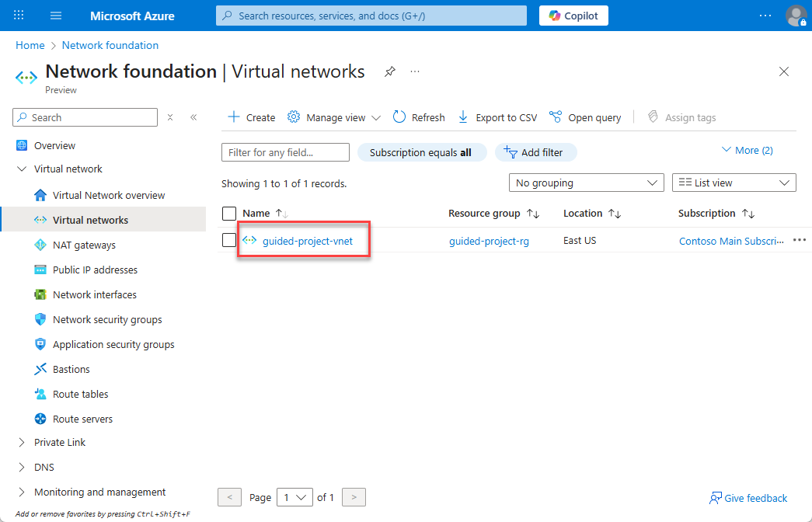Open the guided-project-rg resource group link
The image size is (812, 522).
[489, 241]
